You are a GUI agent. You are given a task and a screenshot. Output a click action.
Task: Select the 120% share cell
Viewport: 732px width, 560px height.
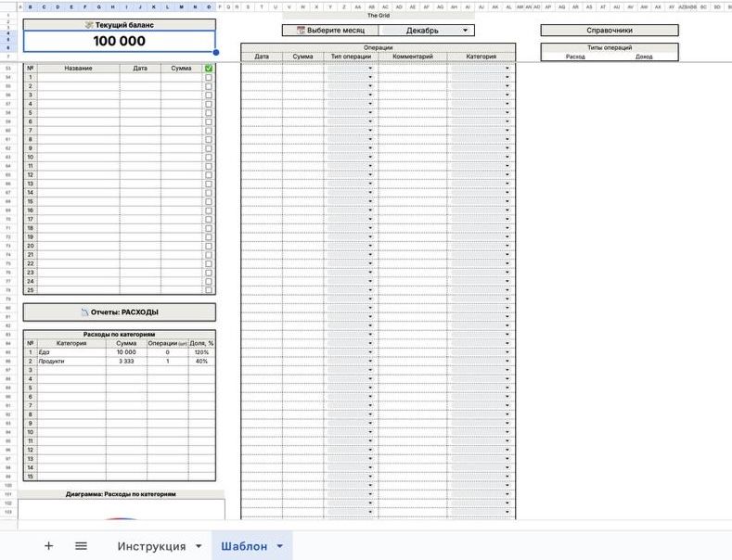201,352
